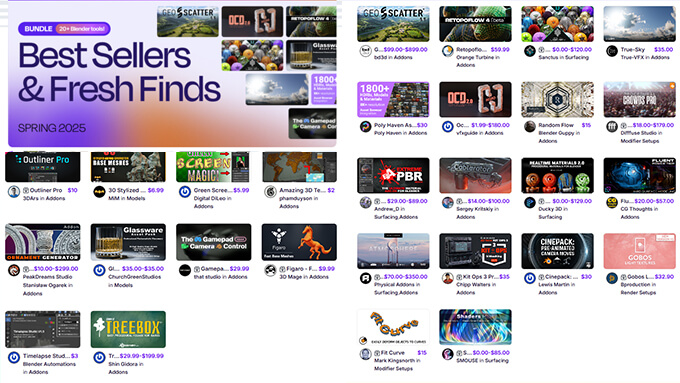Click the phamduyson avatar beside Amazing 3D Te...
Screen dimensions: 680x383
[271, 191]
